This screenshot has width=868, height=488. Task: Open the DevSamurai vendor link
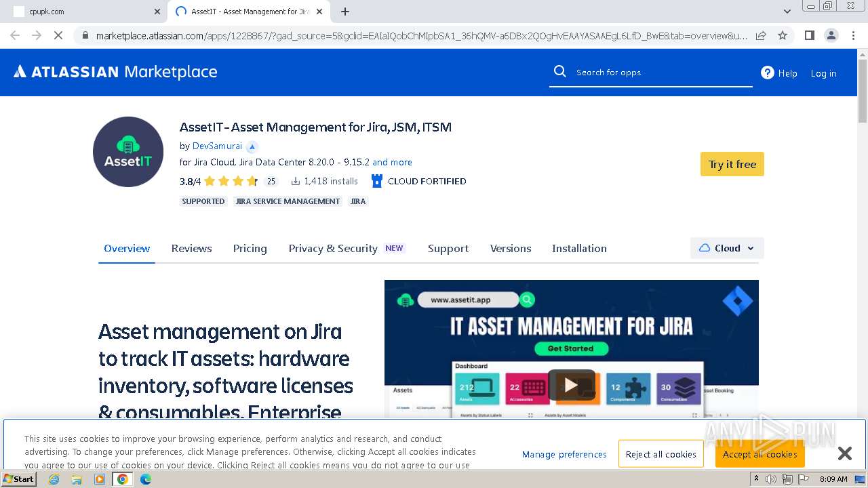(x=217, y=146)
